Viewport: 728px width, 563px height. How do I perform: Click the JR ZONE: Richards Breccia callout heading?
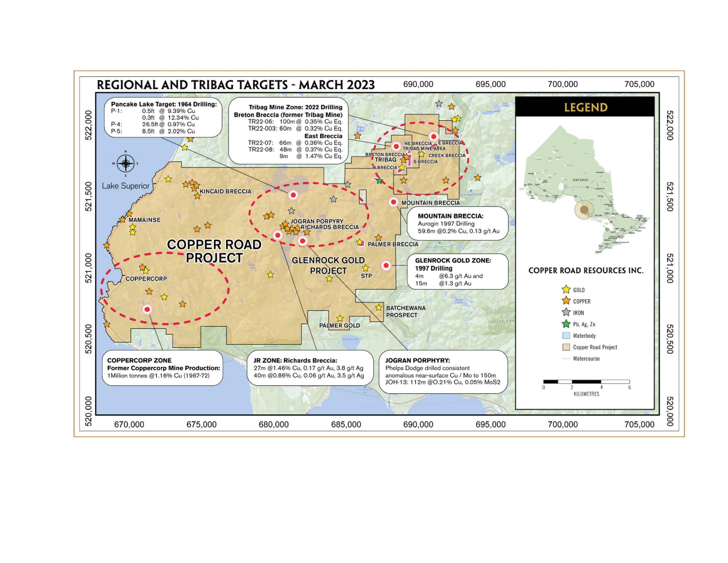click(x=295, y=360)
